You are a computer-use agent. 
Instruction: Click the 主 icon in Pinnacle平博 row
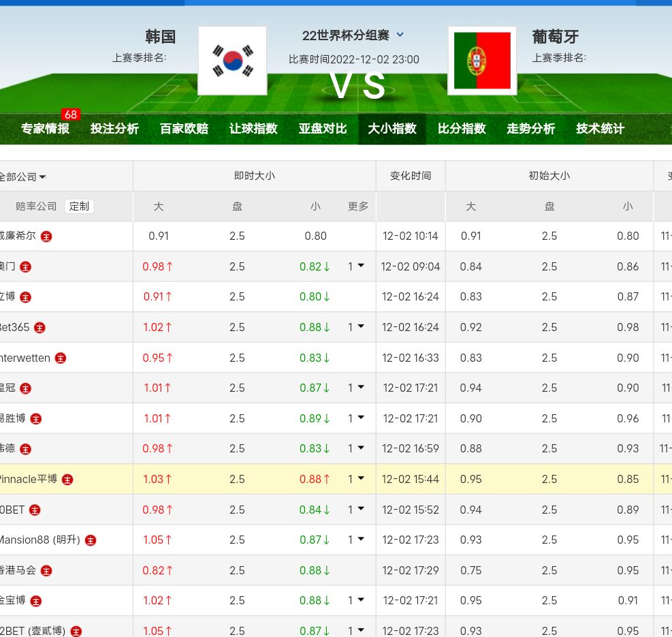pyautogui.click(x=67, y=480)
